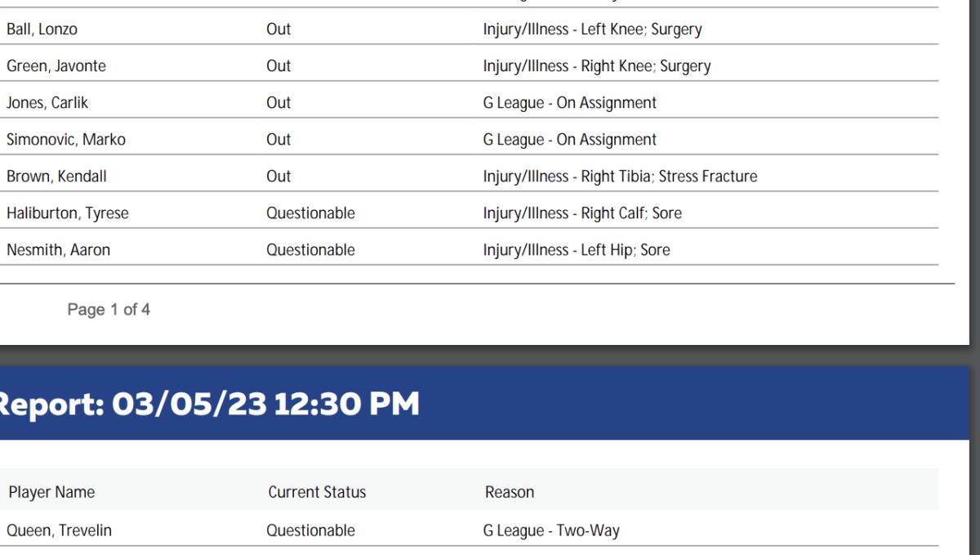Click the Simonovic, Marko entry
980x555 pixels.
(66, 140)
